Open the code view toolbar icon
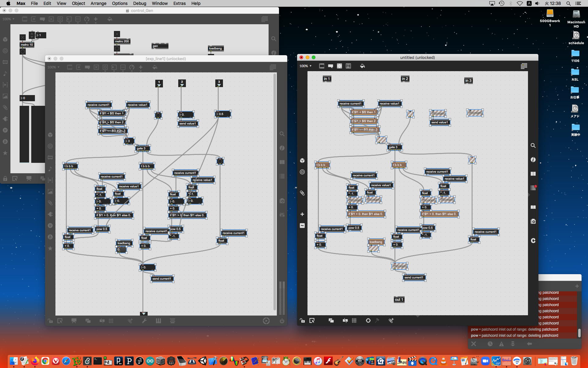 tap(348, 66)
